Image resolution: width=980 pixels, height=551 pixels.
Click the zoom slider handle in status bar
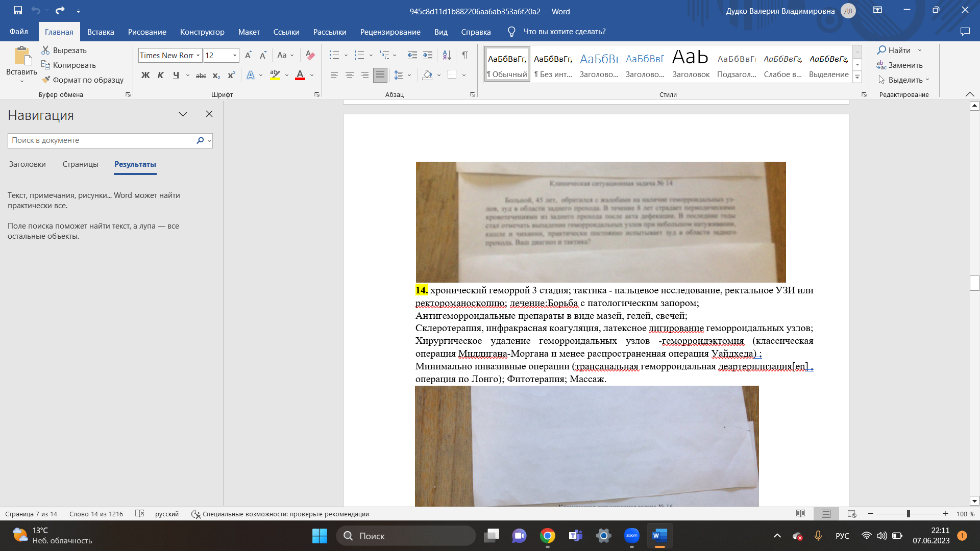click(909, 514)
